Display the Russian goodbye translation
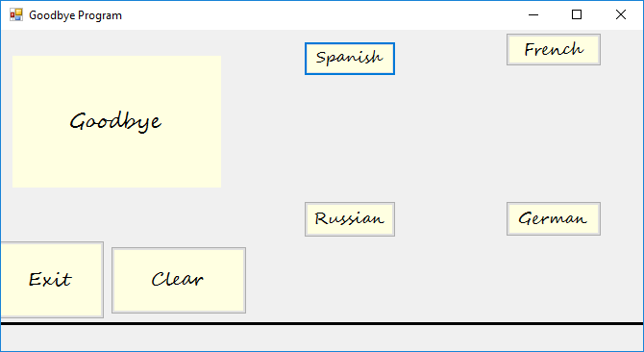The image size is (644, 352). point(350,219)
